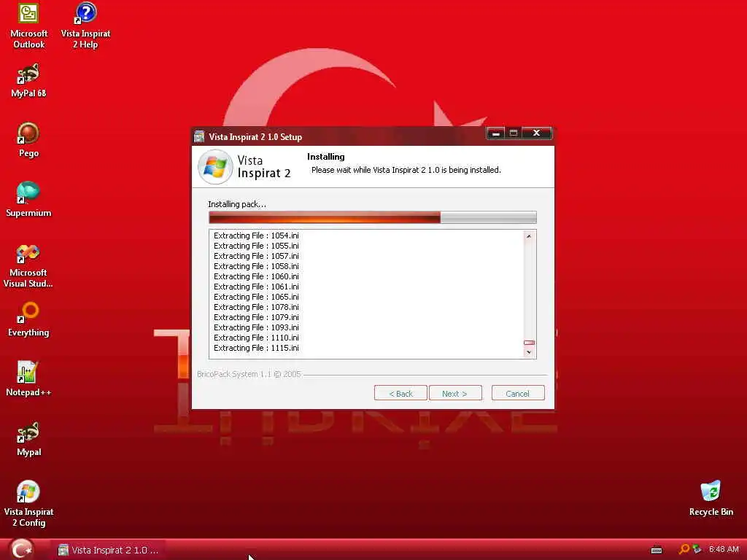
Task: Click 'BricoPack System 1.1 © 2005' text
Action: point(249,374)
